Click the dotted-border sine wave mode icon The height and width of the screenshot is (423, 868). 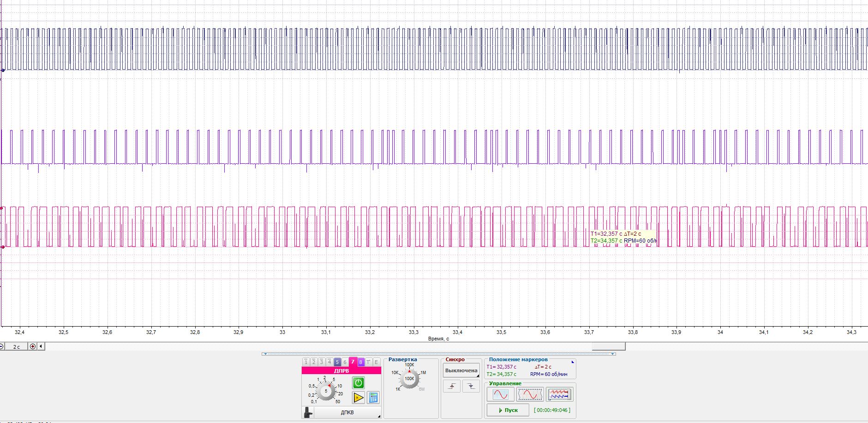coord(530,394)
